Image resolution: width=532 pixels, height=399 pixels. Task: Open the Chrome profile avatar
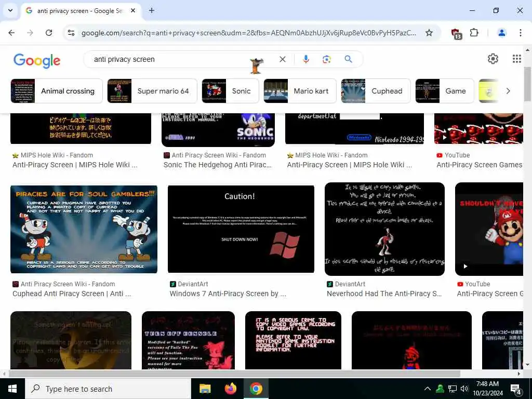501,33
